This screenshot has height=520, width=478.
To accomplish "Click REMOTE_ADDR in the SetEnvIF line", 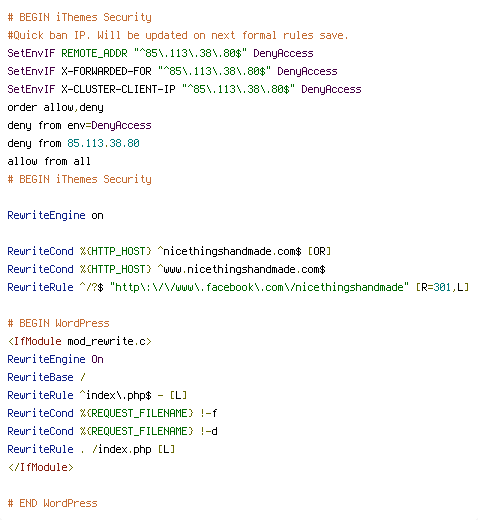I will tap(94, 53).
